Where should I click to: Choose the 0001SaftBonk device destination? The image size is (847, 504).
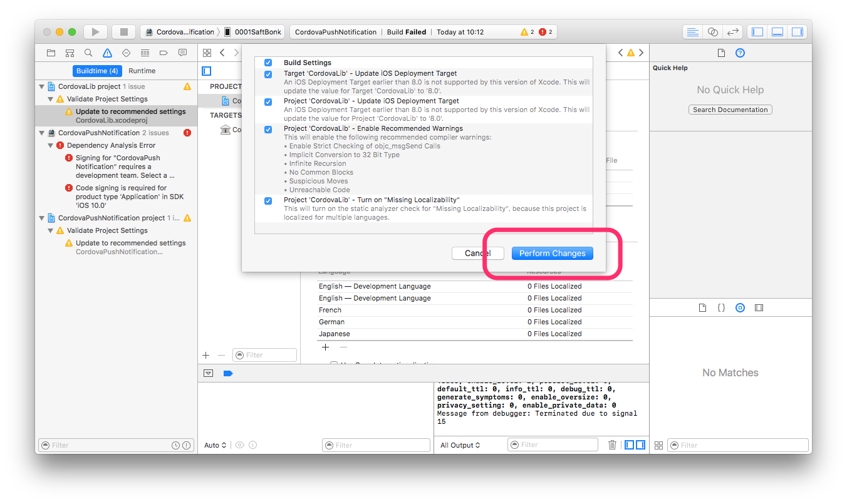click(253, 32)
